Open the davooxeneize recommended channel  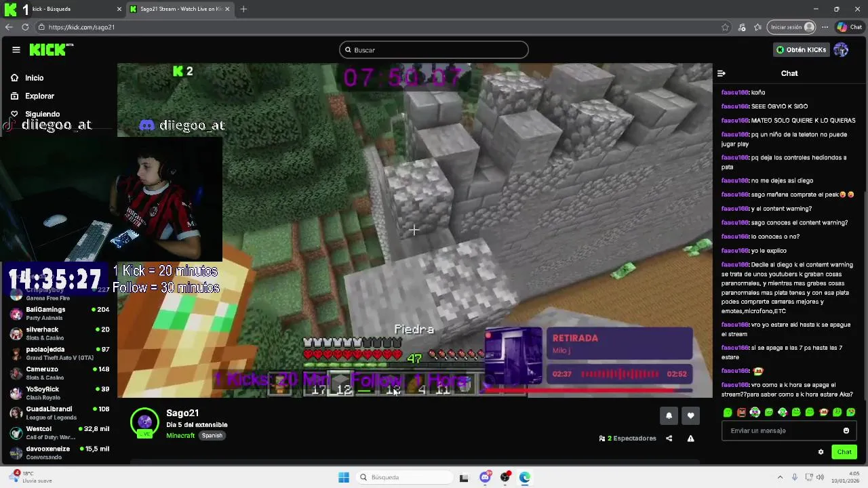tap(59, 452)
